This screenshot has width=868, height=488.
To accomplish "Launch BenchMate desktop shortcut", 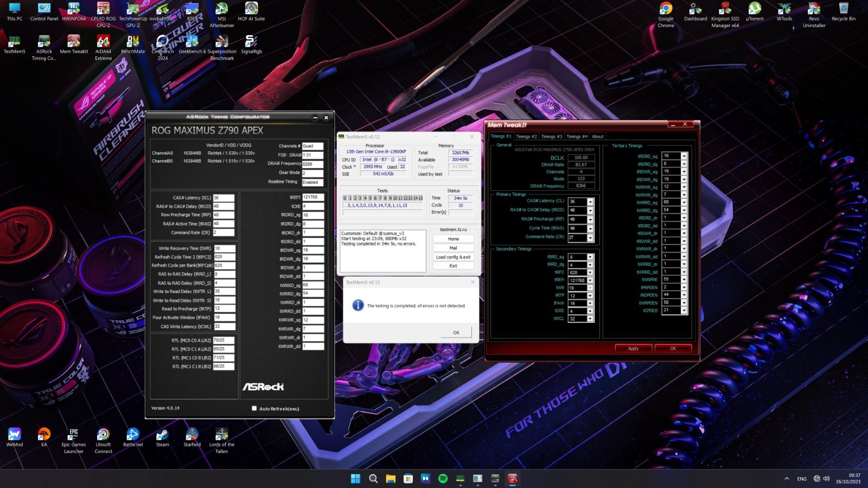I will (x=133, y=45).
